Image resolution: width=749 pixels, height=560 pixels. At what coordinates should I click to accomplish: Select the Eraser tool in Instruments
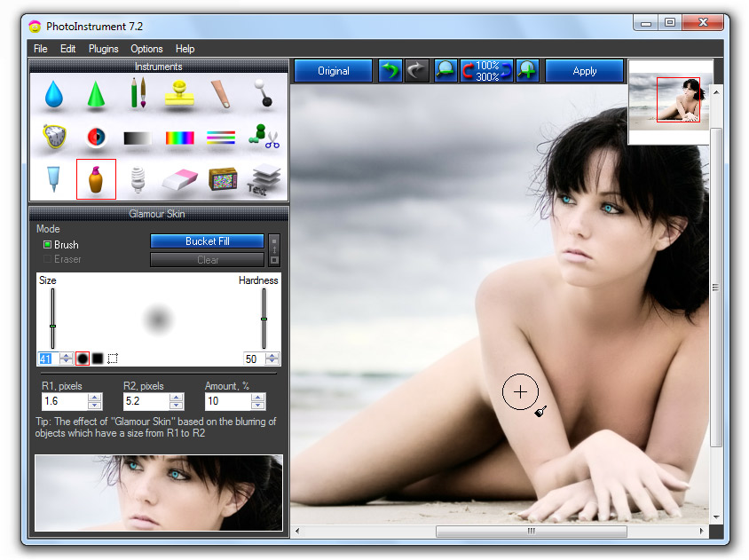178,177
